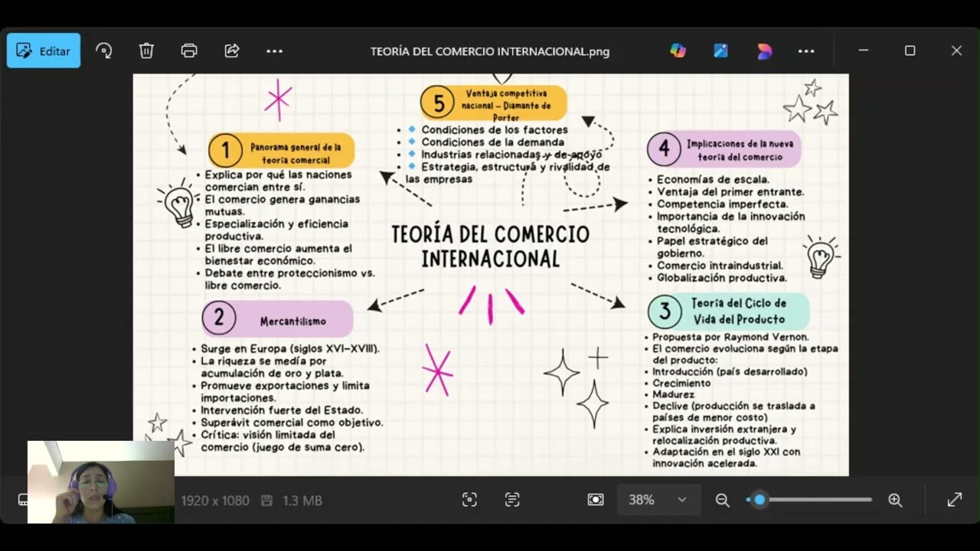Close the Photos window
The height and width of the screenshot is (551, 980).
point(956,51)
